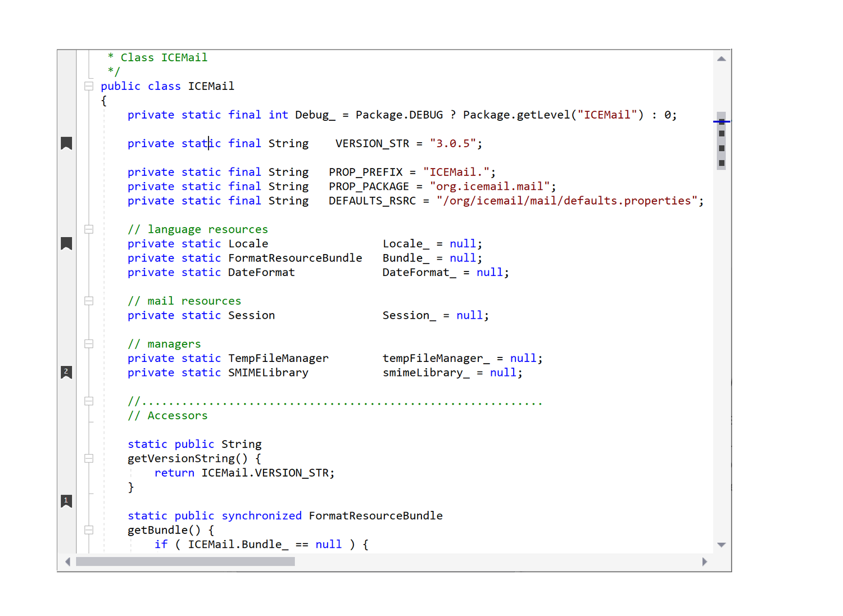Screen dimensions: 843x616
Task: Toggle numbered bookmark 1 in the left margin
Action: [x=66, y=501]
